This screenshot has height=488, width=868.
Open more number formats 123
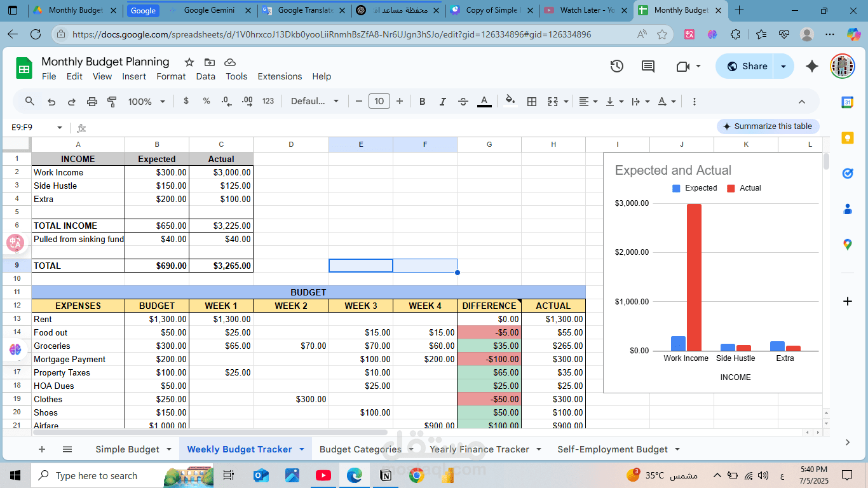pos(268,101)
